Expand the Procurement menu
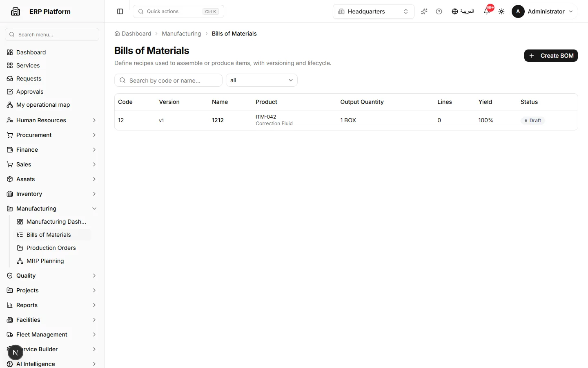The width and height of the screenshot is (588, 368). point(52,135)
